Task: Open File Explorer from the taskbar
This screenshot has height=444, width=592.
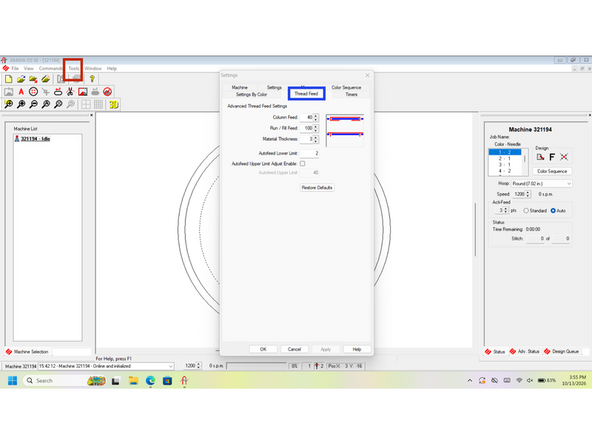Action: 133,381
